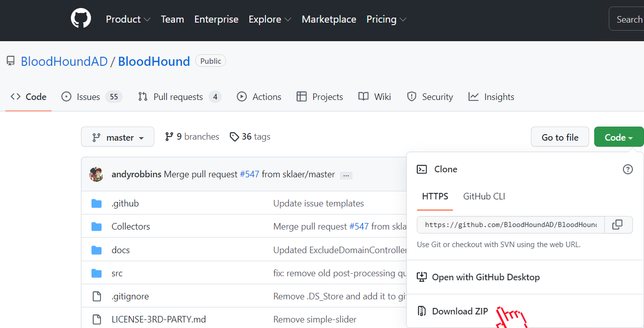Open Marketplace from the header
The image size is (644, 328).
coord(329,19)
